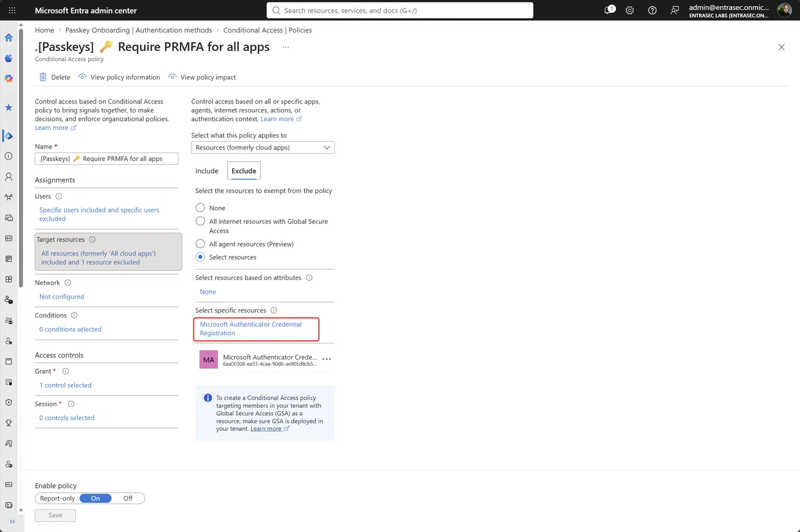The width and height of the screenshot is (800, 532).
Task: Open the Resources (formerly cloud apps) dropdown
Action: tap(263, 147)
